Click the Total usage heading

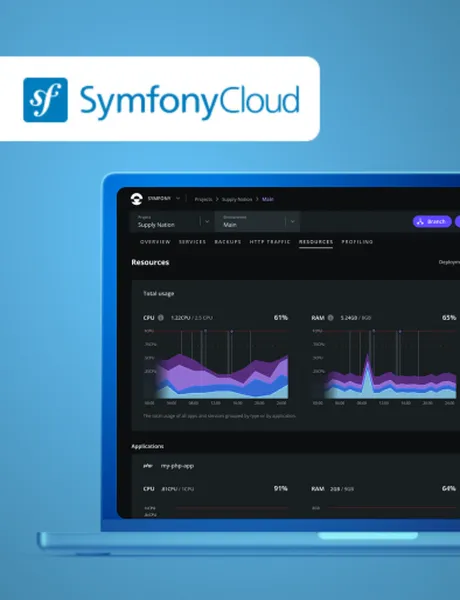click(158, 293)
